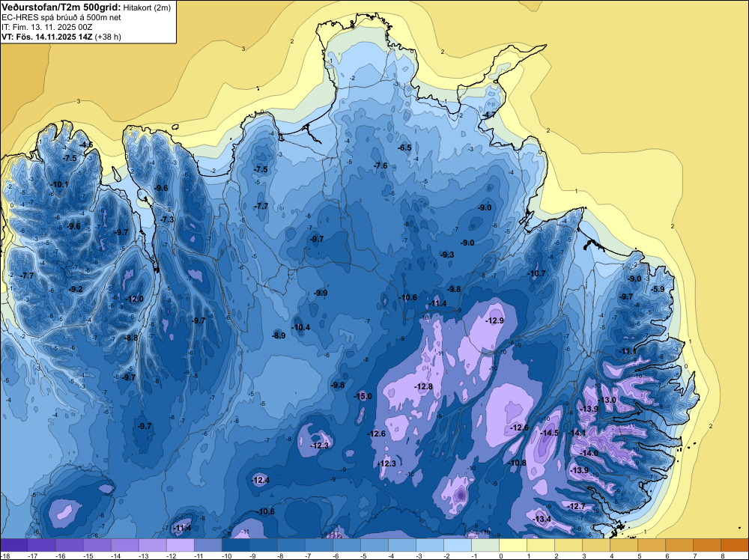This screenshot has width=749, height=560.
Task: Click the pale green swatch between -1 and 0
Action: click(x=485, y=545)
